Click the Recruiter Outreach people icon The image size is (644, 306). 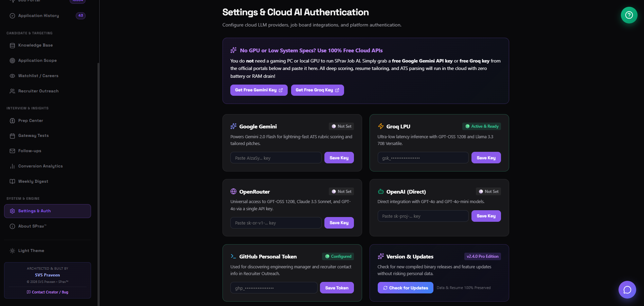click(x=12, y=91)
